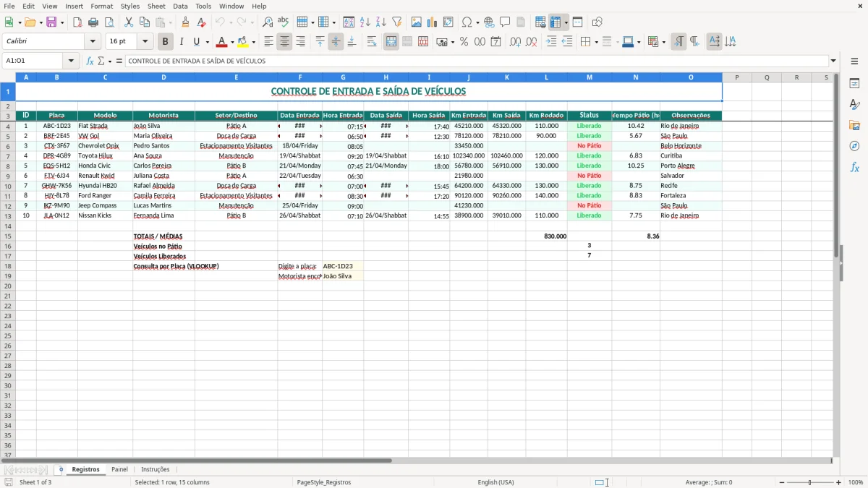This screenshot has height=488, width=868.
Task: Click the Save document icon
Action: click(x=51, y=22)
